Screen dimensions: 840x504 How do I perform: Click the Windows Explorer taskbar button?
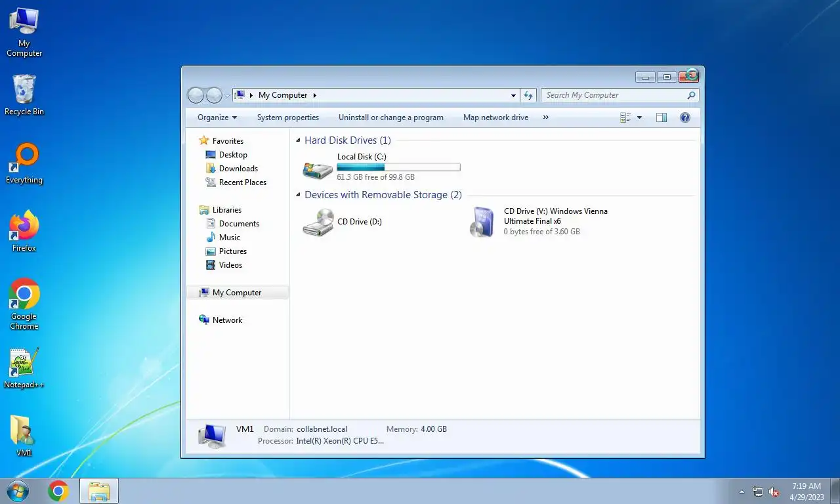(x=99, y=491)
